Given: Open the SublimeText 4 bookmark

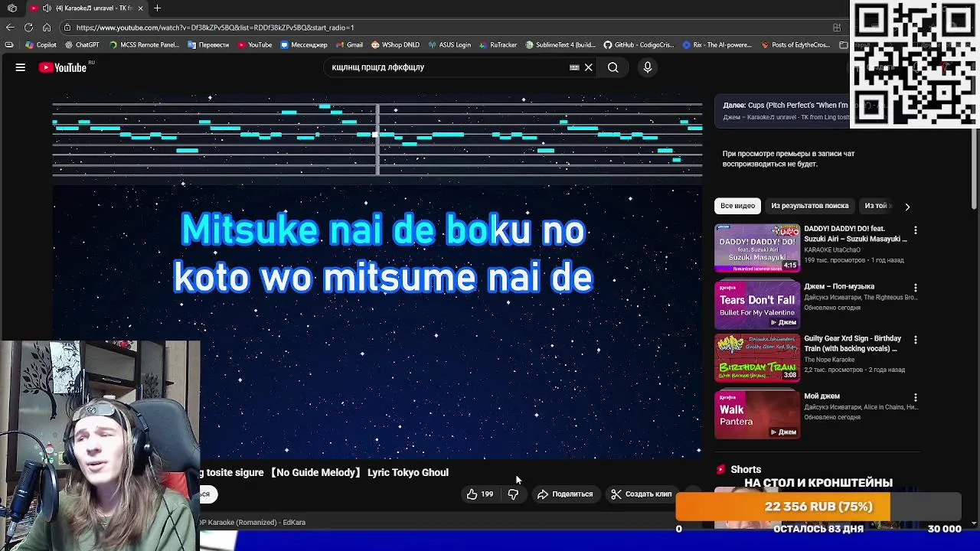Looking at the screenshot, I should click(560, 45).
